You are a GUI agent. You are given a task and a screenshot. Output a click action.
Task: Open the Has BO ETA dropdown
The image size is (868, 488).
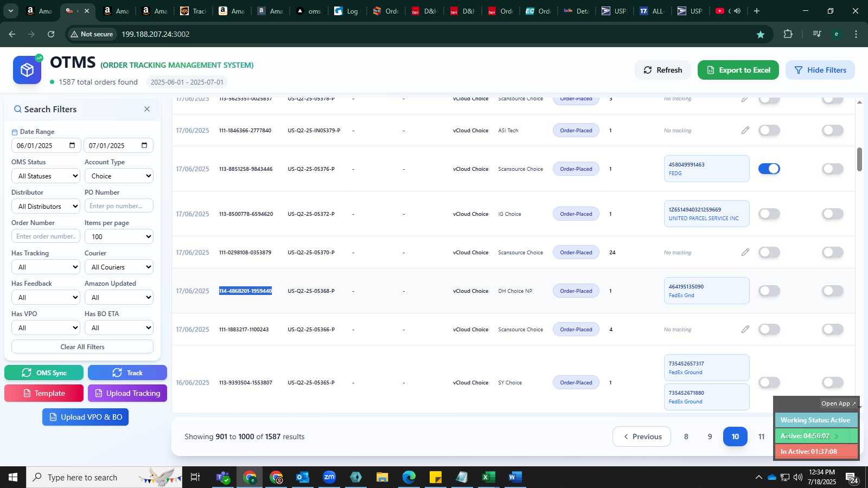pos(119,328)
